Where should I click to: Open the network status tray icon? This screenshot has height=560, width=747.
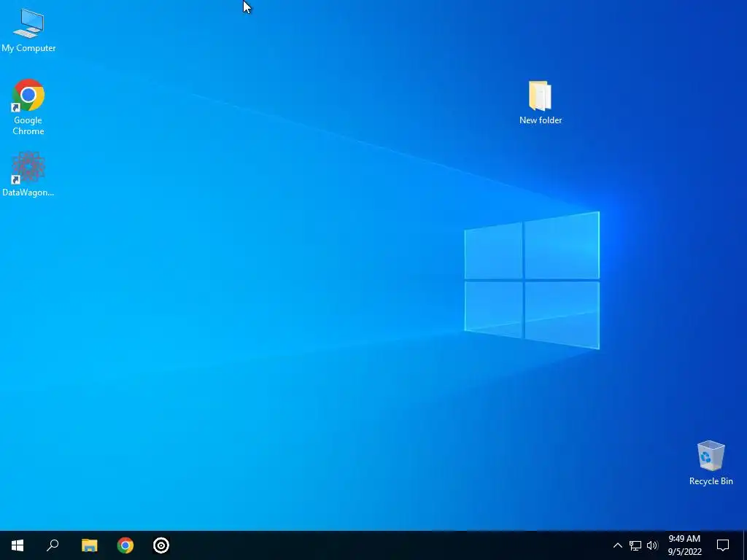(635, 545)
